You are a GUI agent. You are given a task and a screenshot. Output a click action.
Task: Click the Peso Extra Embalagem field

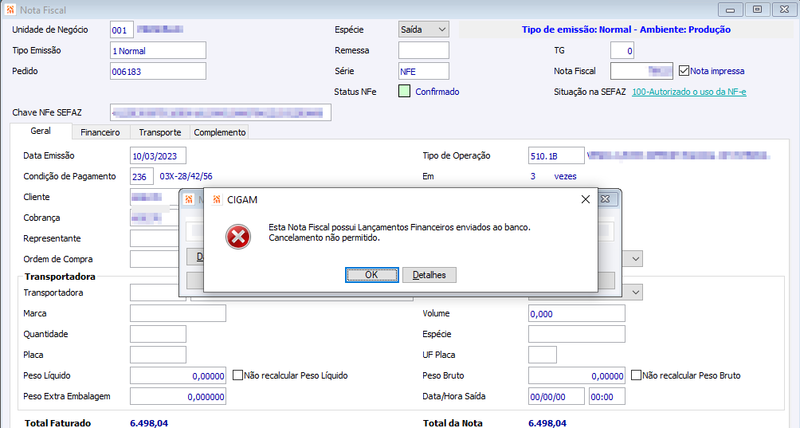click(178, 396)
